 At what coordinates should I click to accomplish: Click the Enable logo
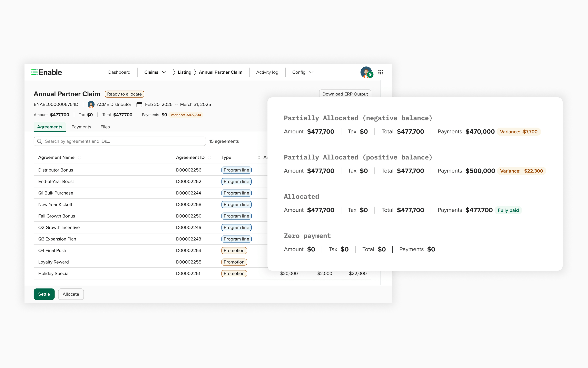(47, 72)
